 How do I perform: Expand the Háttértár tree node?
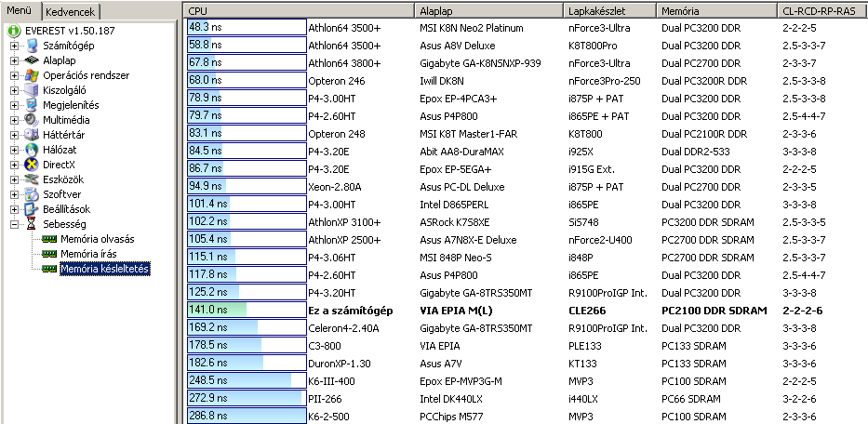tap(14, 135)
